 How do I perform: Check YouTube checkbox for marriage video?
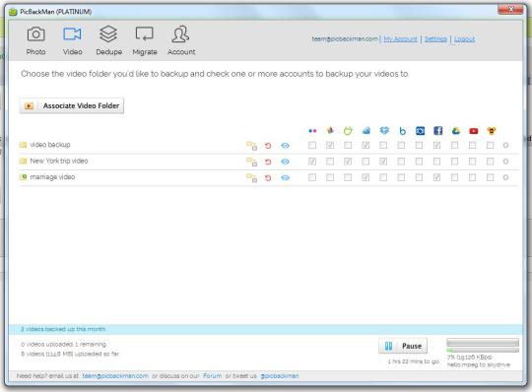[x=472, y=177]
